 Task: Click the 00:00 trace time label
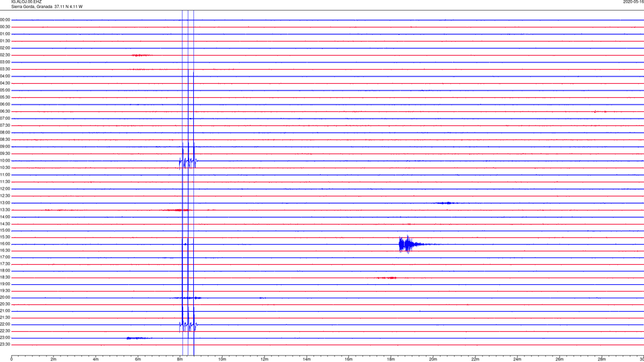5,19
